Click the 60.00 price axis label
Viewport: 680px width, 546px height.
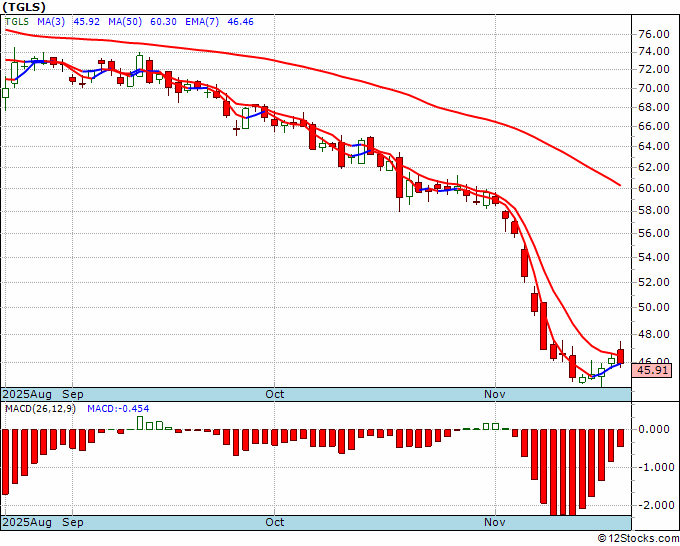pyautogui.click(x=654, y=188)
